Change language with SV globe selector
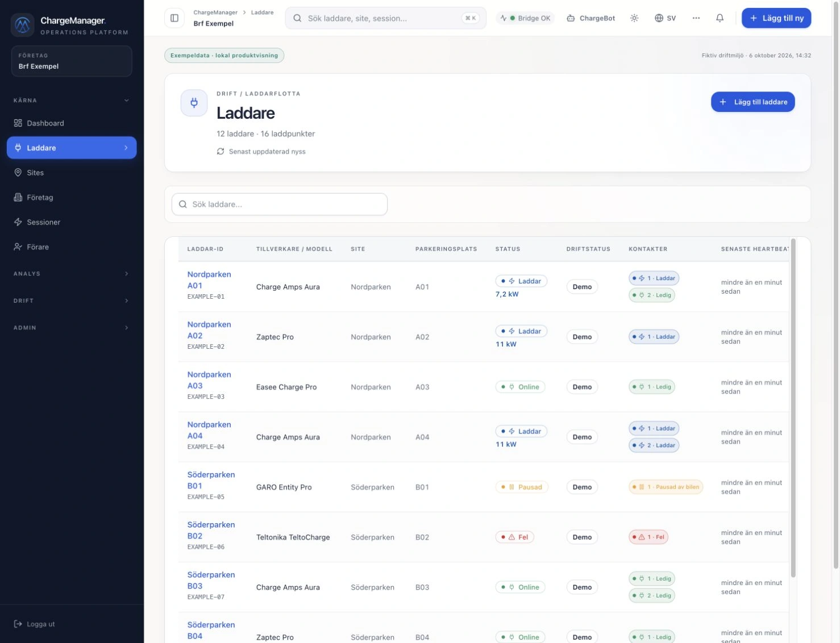840x643 pixels. [665, 18]
